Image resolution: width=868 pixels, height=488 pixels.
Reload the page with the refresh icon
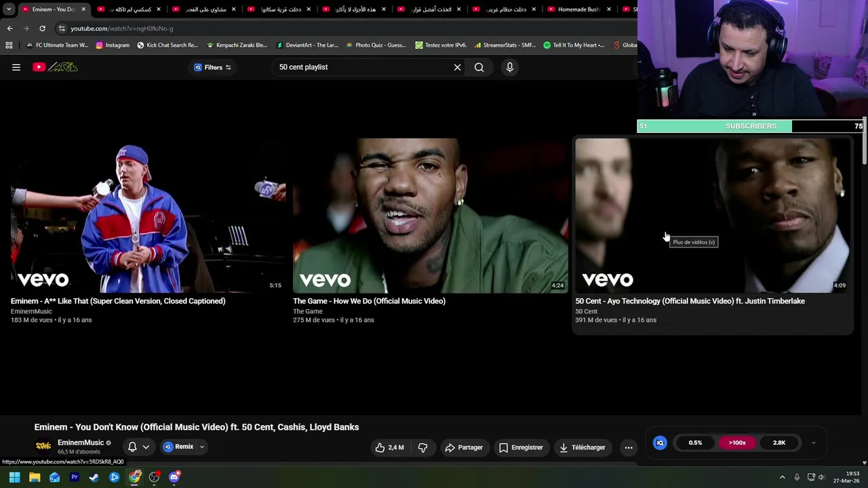click(42, 28)
